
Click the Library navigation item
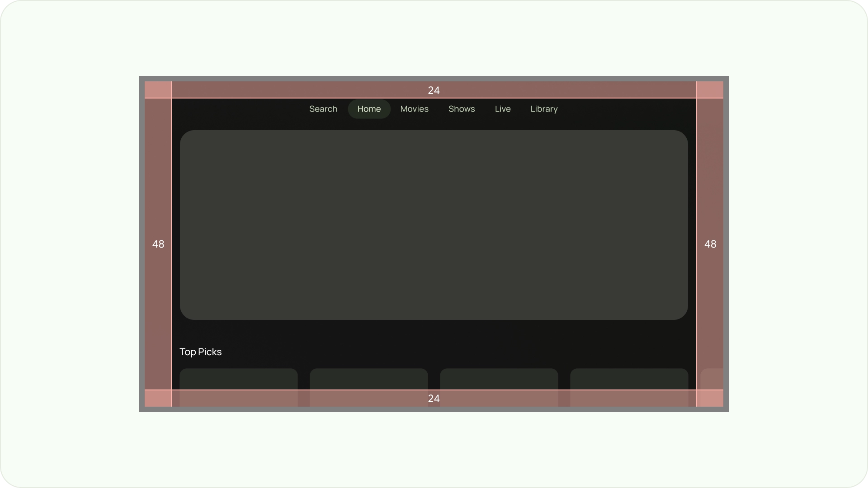click(x=544, y=108)
